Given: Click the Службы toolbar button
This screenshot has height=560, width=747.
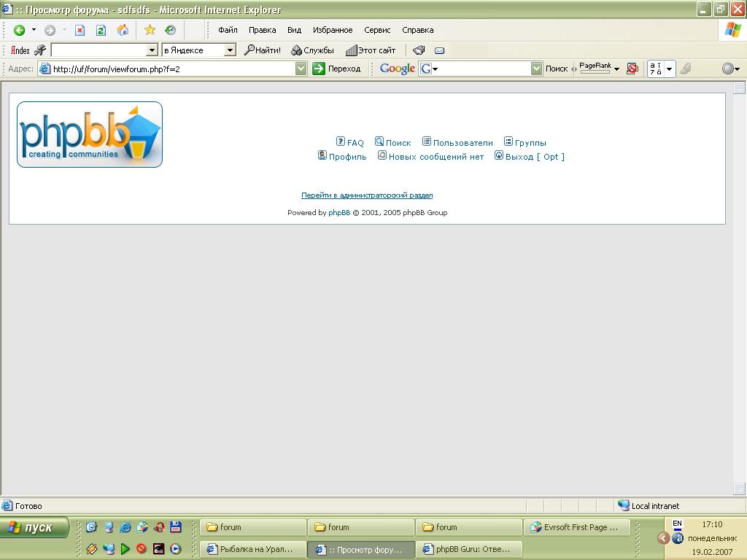Looking at the screenshot, I should [x=313, y=50].
